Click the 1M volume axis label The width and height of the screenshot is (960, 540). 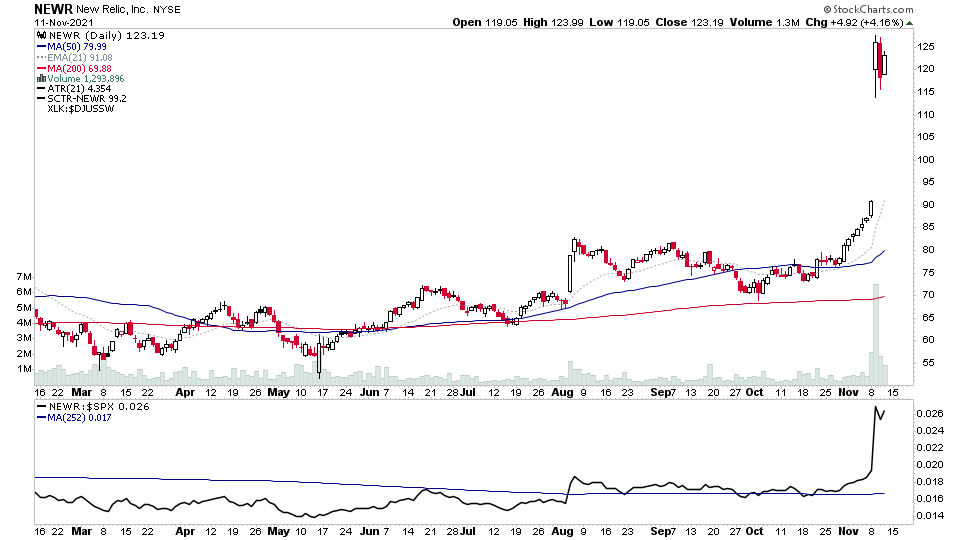(x=24, y=369)
